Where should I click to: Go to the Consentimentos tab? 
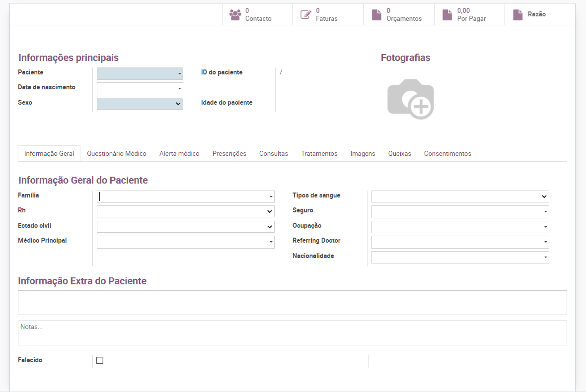click(447, 154)
